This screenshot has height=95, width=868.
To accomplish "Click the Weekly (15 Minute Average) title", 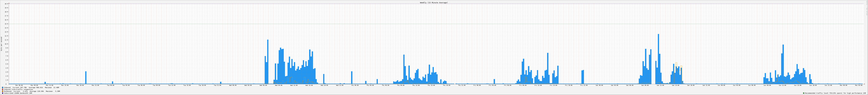I will (434, 2).
